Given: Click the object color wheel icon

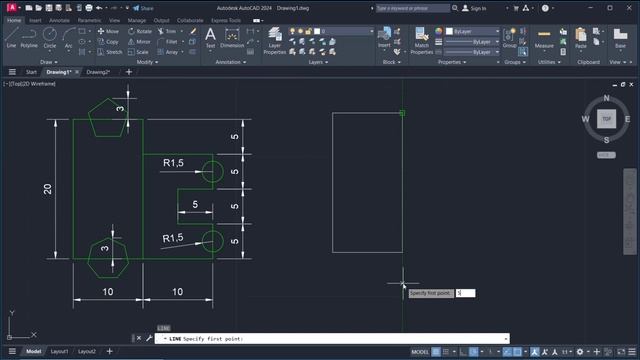Looking at the screenshot, I should pos(438,31).
